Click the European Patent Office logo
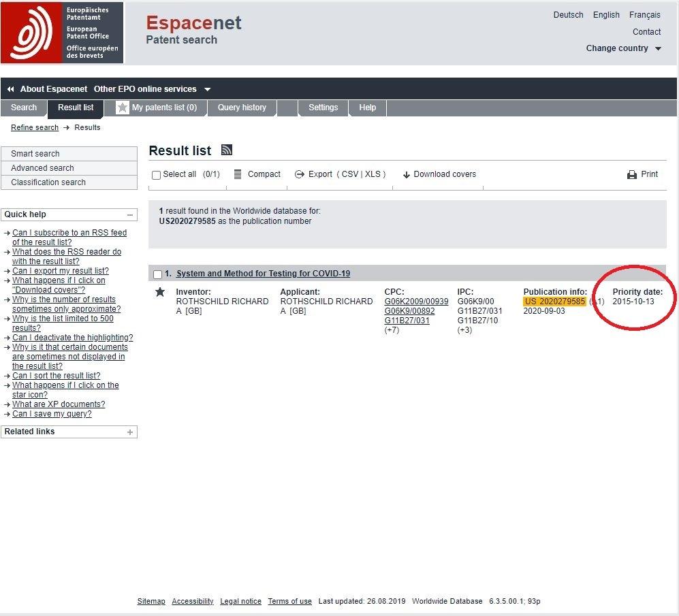Screen dimensions: 679x616 [x=62, y=33]
